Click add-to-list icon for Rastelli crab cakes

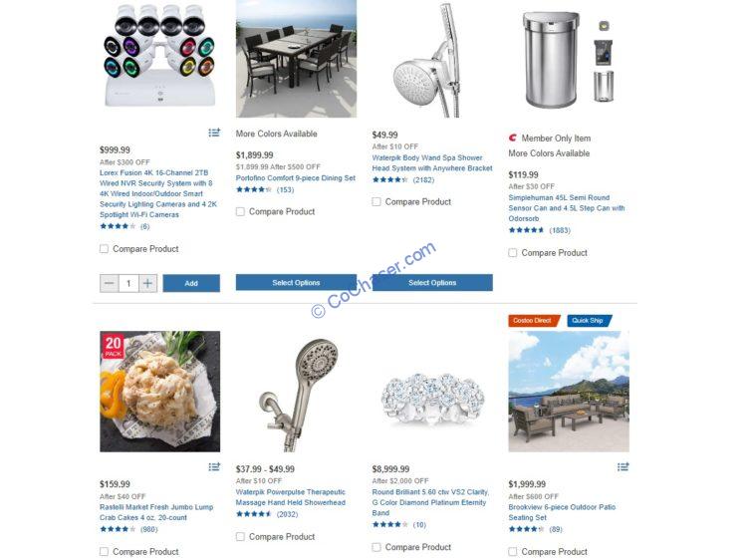214,466
